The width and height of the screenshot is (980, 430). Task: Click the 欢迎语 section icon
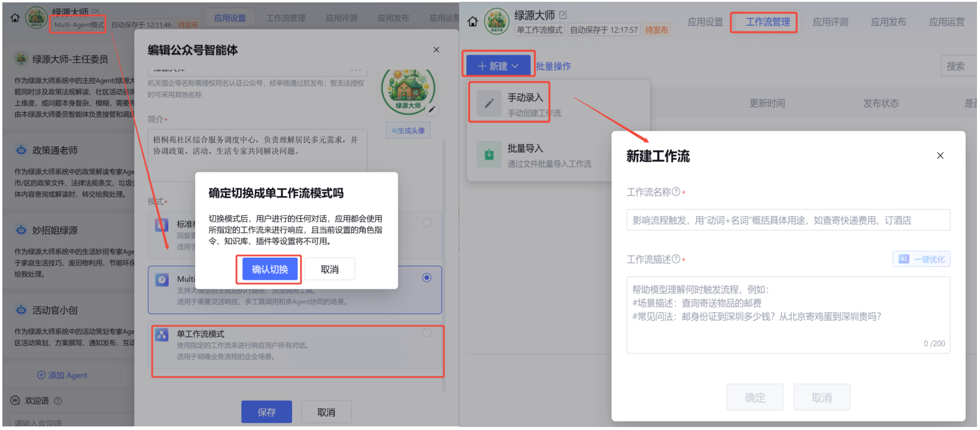(16, 401)
